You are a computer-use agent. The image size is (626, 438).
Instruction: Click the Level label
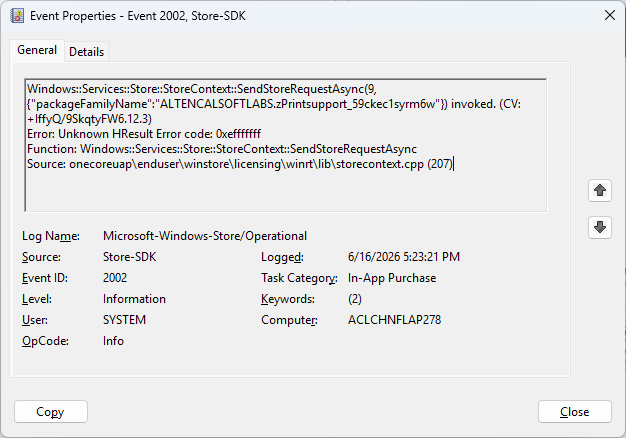tap(37, 299)
